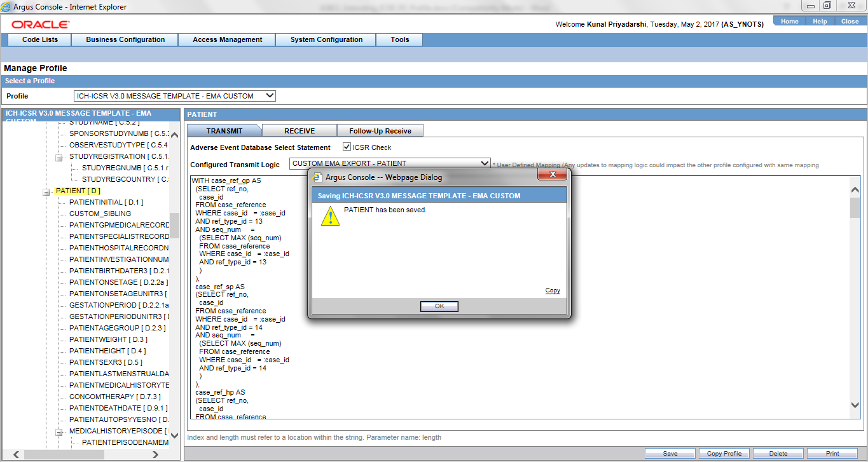The width and height of the screenshot is (868, 462).
Task: Select PATIENTDEATHDATE [ D.9.1 ] tree item
Action: pyautogui.click(x=118, y=408)
